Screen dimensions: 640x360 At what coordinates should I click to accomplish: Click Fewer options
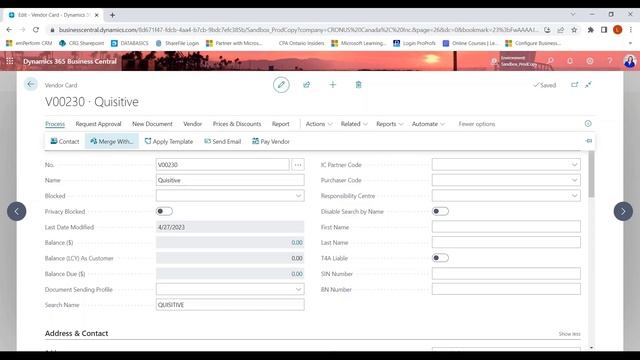pyautogui.click(x=477, y=124)
